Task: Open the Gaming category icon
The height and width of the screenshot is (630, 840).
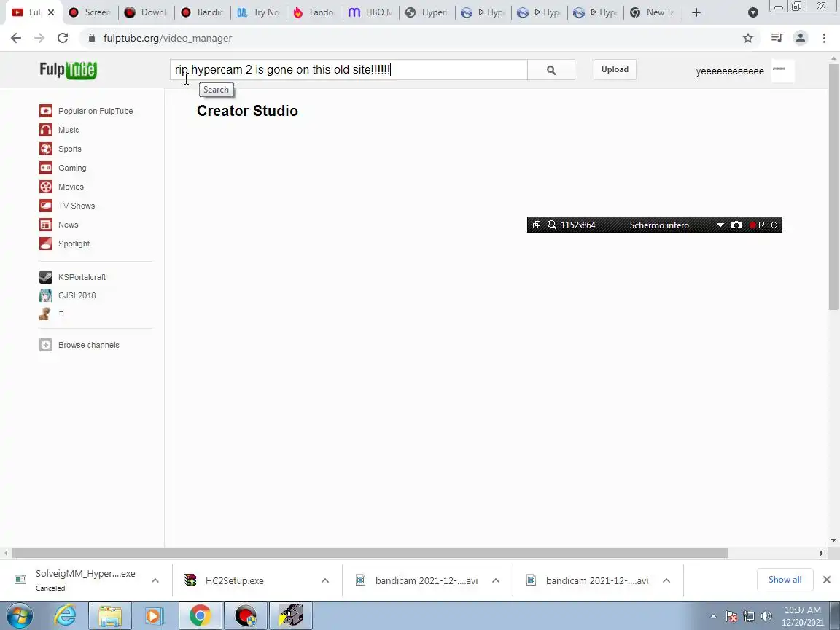Action: pyautogui.click(x=46, y=168)
